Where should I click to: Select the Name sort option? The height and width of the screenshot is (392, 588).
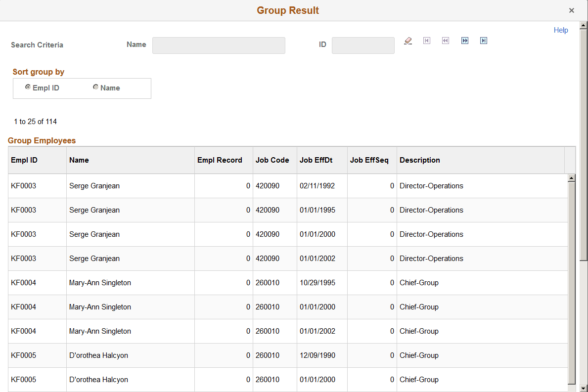click(95, 87)
